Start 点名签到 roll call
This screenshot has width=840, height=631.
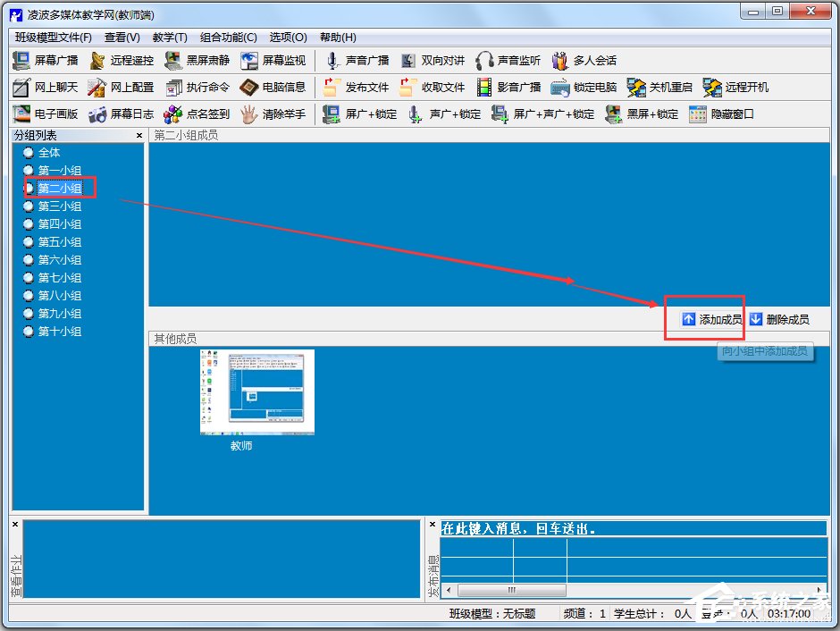(197, 114)
